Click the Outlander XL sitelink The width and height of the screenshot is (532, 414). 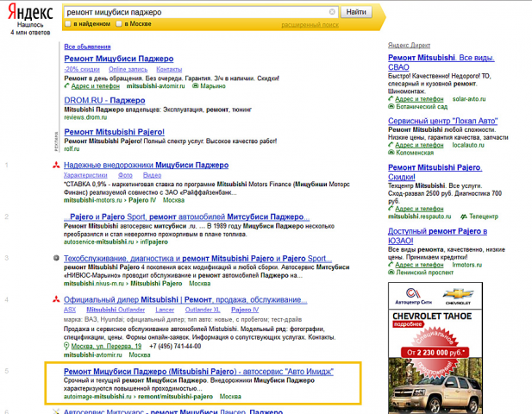pos(203,310)
